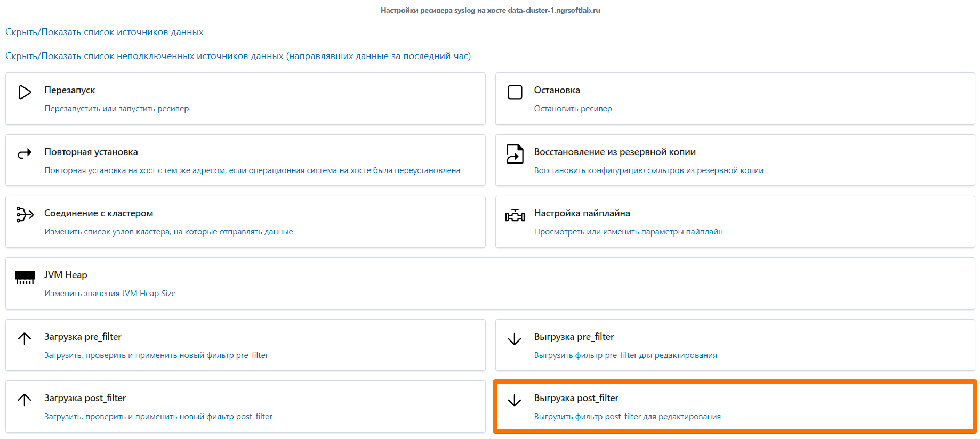Click the pipeline valve icon
This screenshot has width=980, height=439.
pos(515,215)
